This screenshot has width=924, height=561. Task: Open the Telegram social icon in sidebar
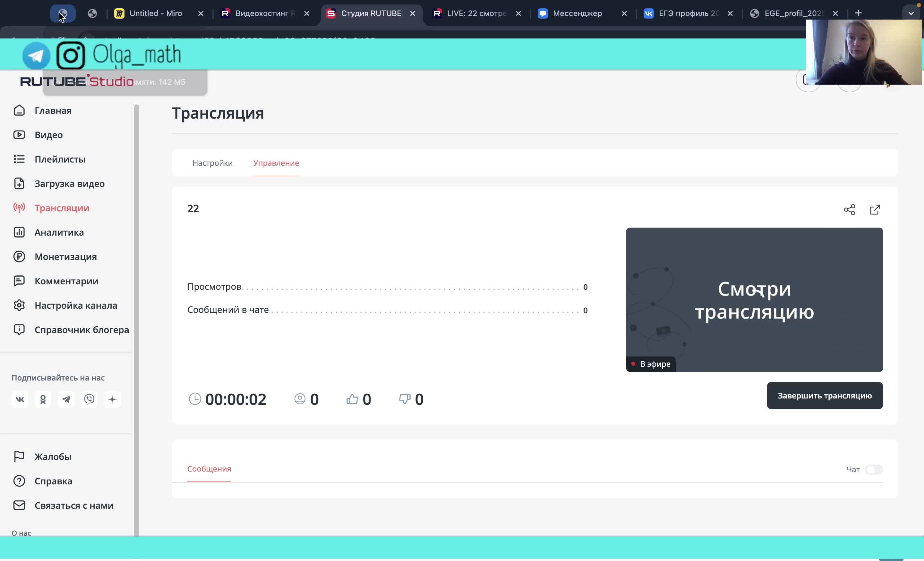66,399
